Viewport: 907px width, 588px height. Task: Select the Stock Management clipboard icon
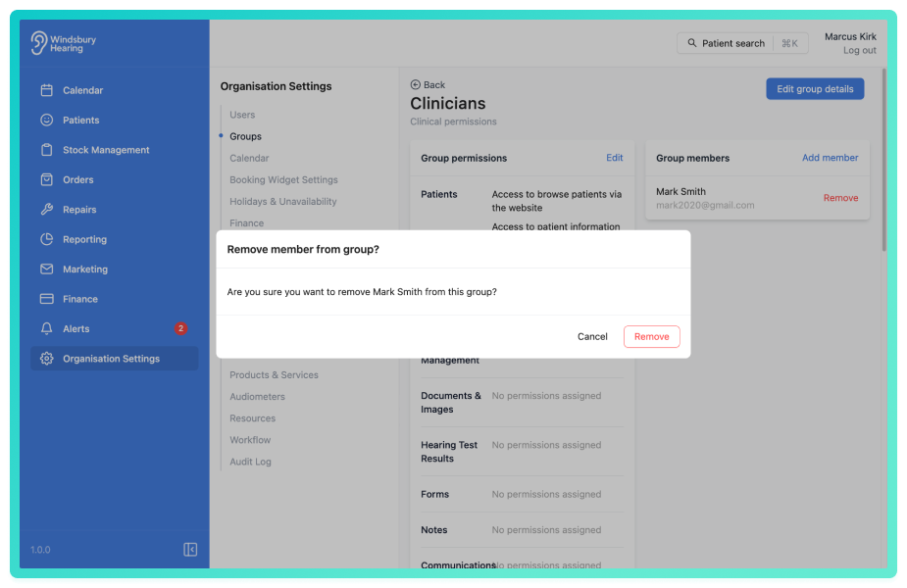(47, 150)
